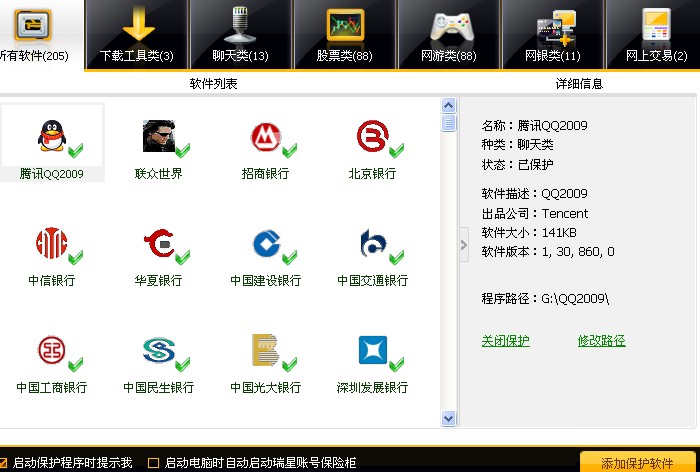This screenshot has width=700, height=472.
Task: Collapse the details panel with the side arrow
Action: pyautogui.click(x=464, y=245)
